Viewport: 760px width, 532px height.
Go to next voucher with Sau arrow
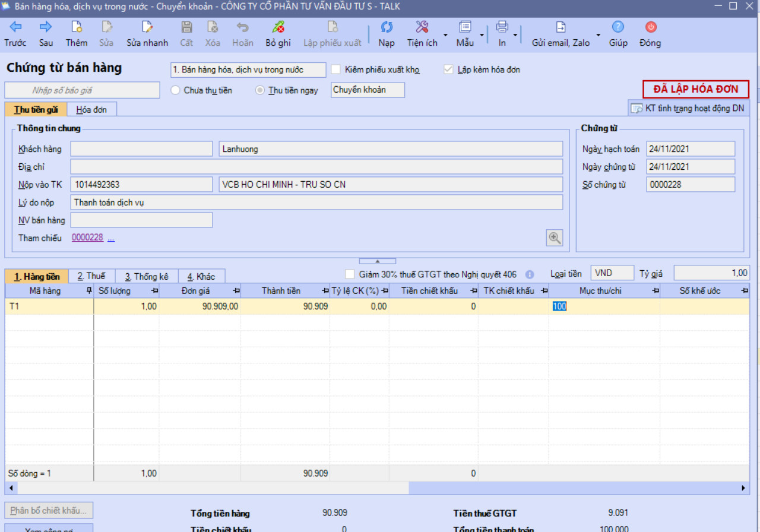pyautogui.click(x=46, y=27)
